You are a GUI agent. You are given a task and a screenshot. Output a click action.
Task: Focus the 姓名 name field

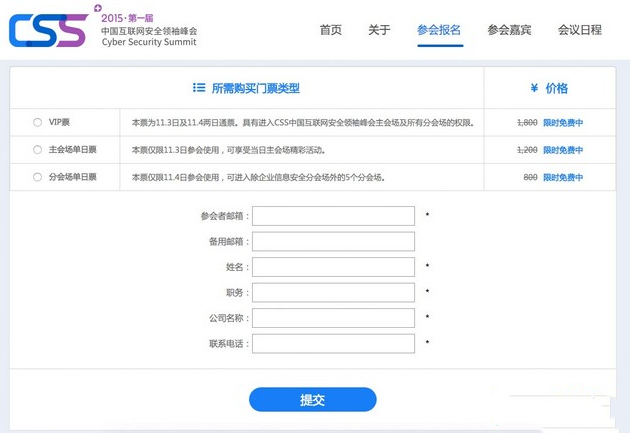point(333,267)
